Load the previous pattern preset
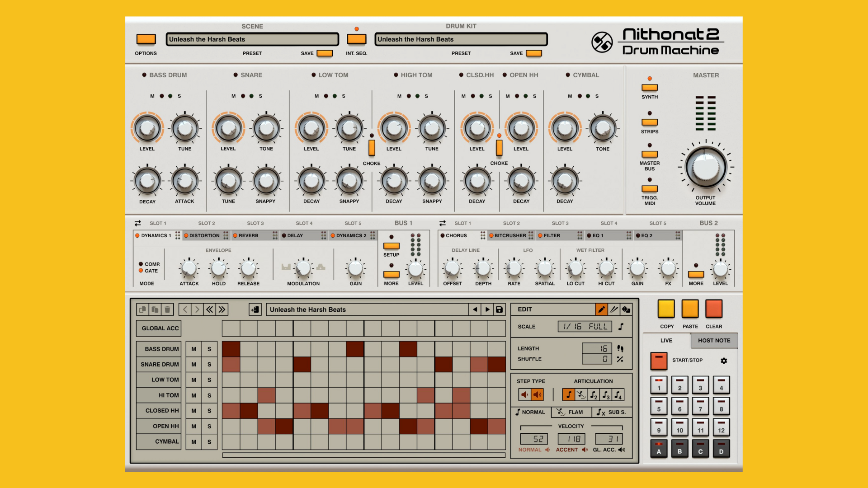The image size is (868, 488). [475, 310]
